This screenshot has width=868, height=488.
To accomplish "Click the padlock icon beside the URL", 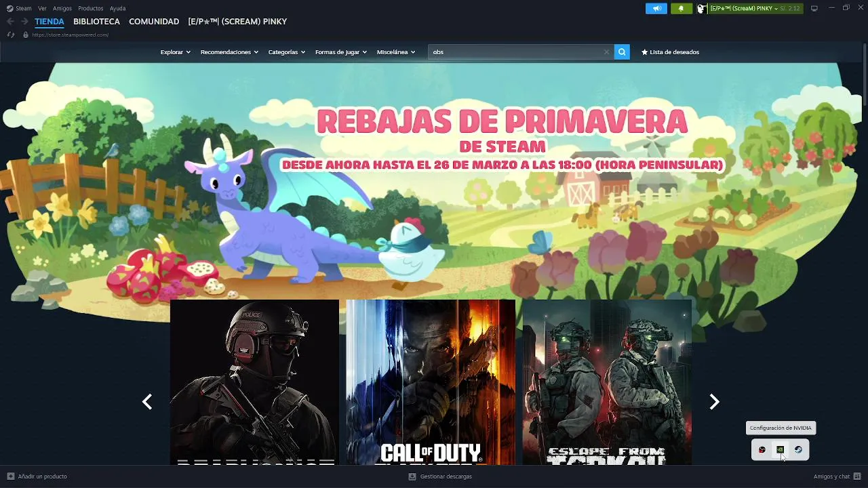I will click(26, 35).
